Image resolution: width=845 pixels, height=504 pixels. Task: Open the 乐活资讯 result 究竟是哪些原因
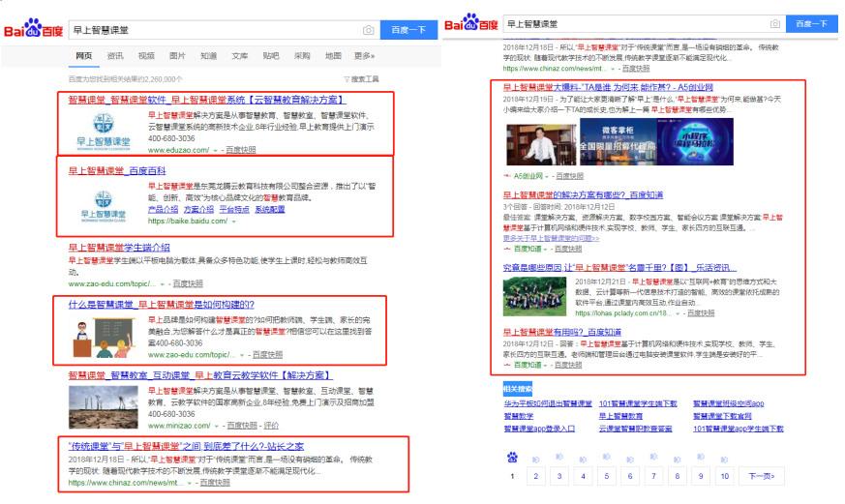tap(619, 268)
